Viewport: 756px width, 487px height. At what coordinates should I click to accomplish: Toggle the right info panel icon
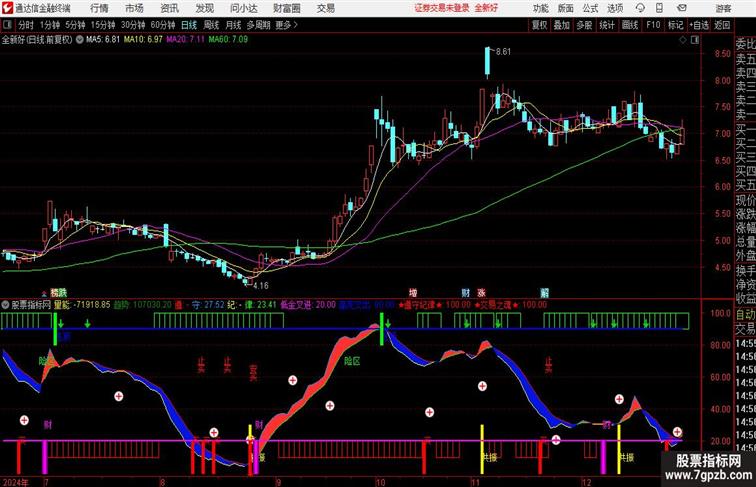tap(695, 40)
